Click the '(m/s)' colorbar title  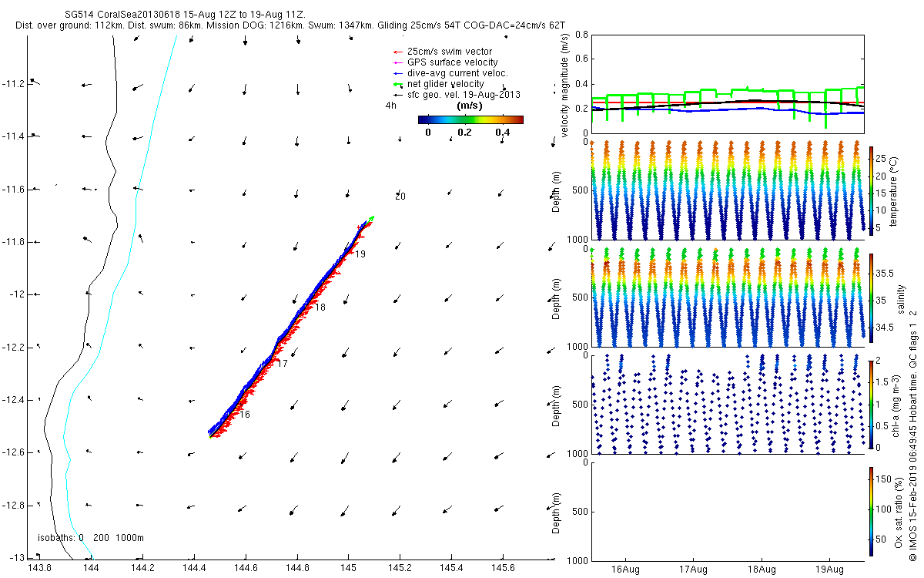[x=470, y=106]
